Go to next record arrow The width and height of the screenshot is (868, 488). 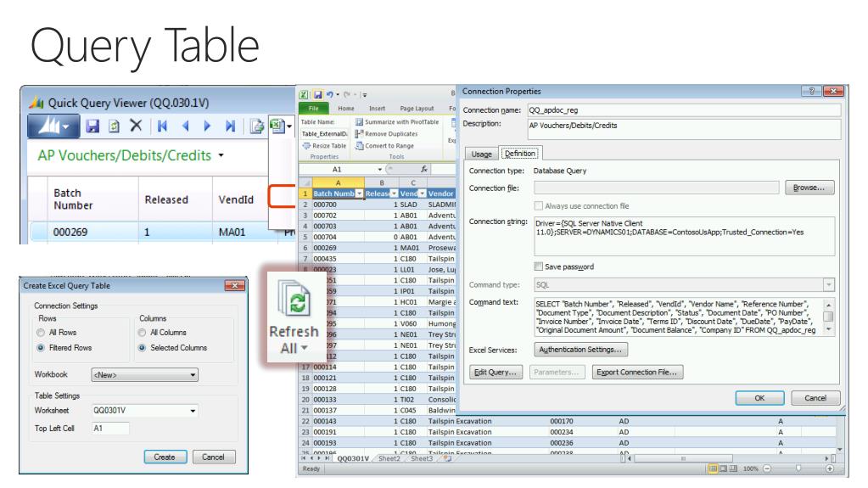(x=208, y=126)
